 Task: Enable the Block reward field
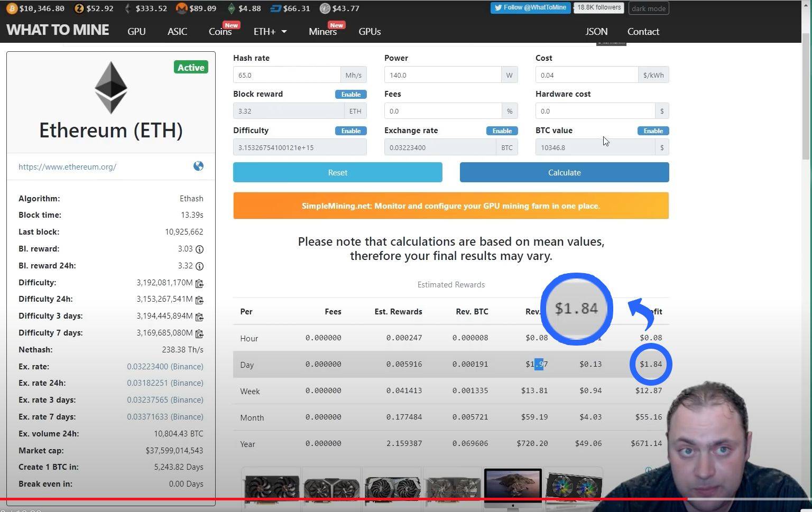tap(351, 94)
